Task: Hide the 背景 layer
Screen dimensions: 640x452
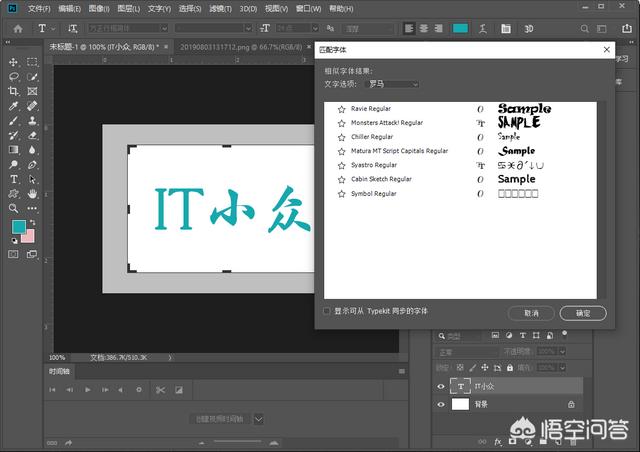Action: coord(441,405)
